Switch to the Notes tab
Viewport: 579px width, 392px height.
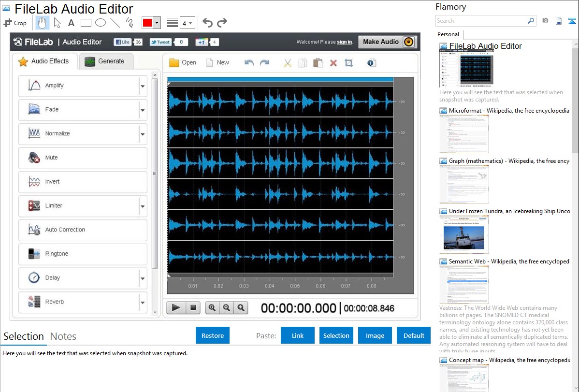coord(63,336)
